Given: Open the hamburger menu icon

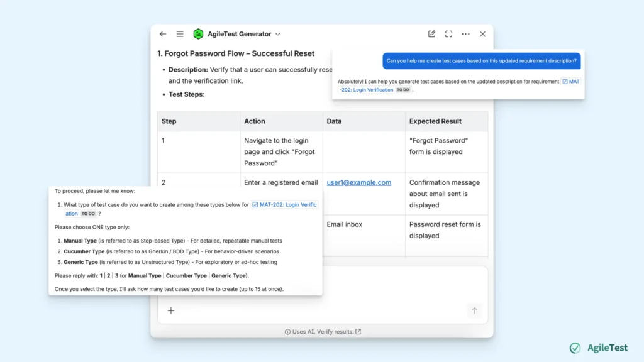Looking at the screenshot, I should (x=180, y=34).
